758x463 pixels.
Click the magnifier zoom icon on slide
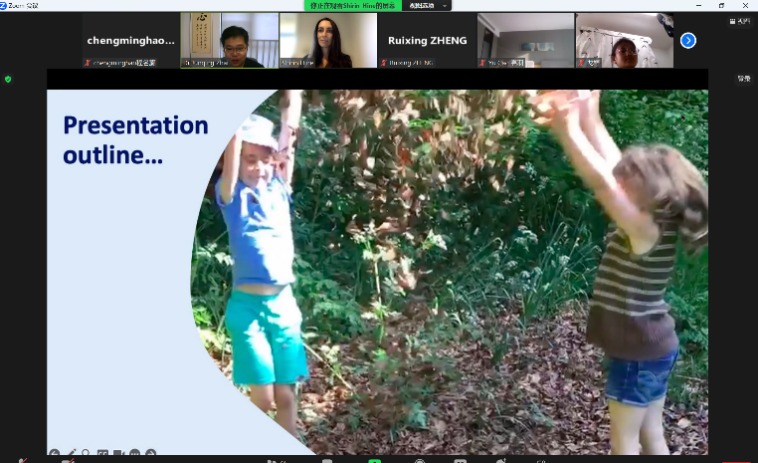point(86,453)
